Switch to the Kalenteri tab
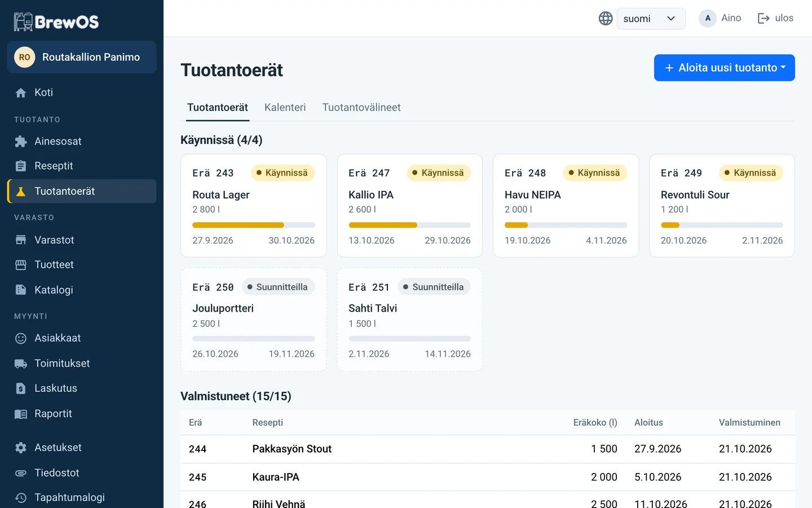Screen dimensions: 812x508 [285, 107]
